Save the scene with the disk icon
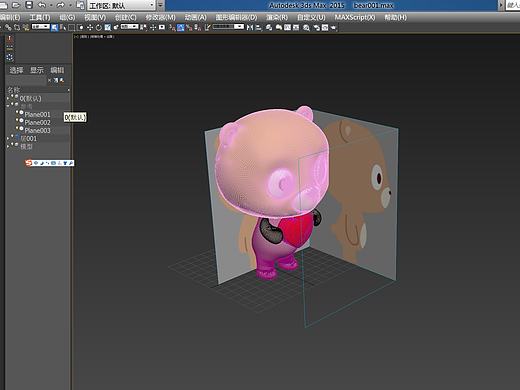 pos(29,5)
